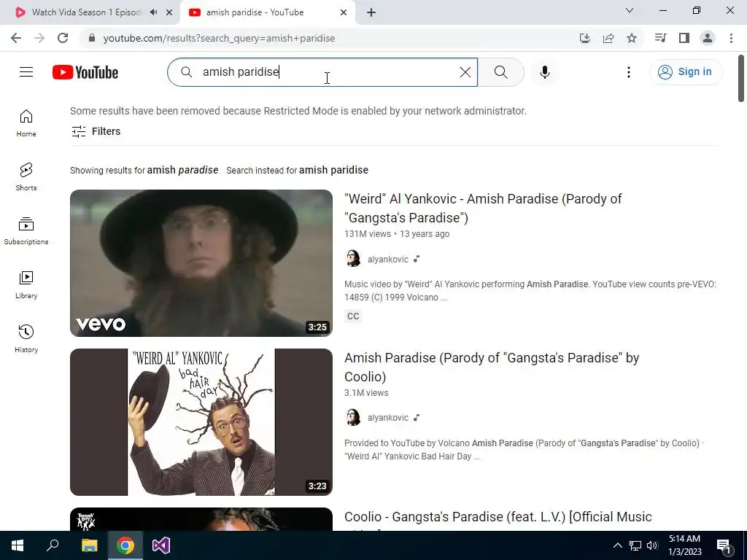The height and width of the screenshot is (560, 747).
Task: Open Subscriptions in sidebar
Action: 26,231
